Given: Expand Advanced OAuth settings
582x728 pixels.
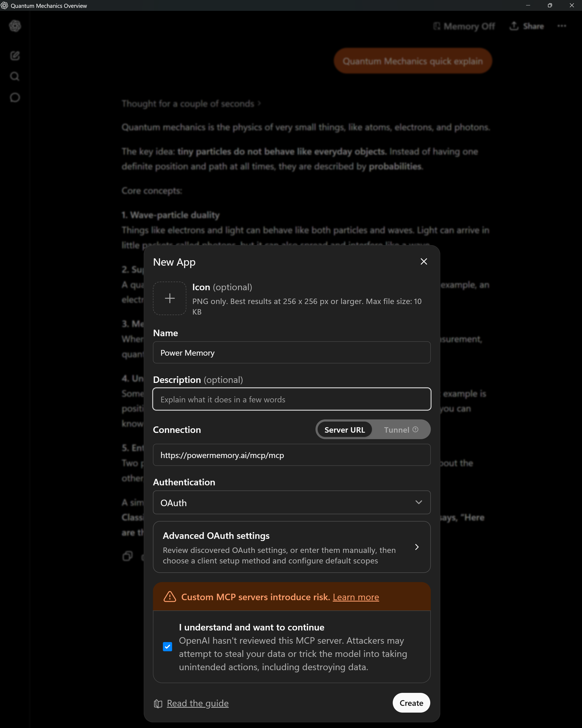Looking at the screenshot, I should 291,547.
